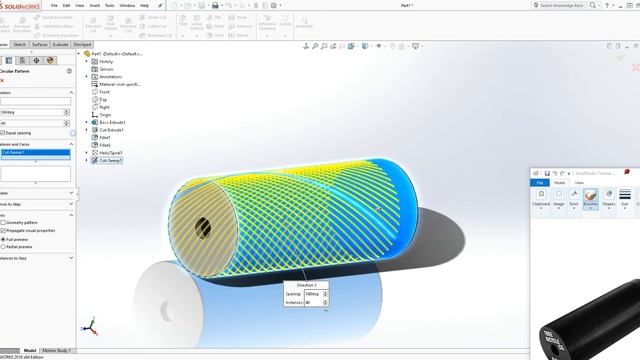The image size is (640, 360).
Task: Open the Motion Study 1 tab
Action: tap(57, 351)
